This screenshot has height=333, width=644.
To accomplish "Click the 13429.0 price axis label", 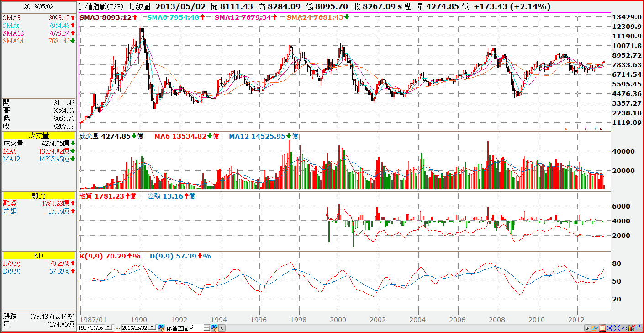I will [627, 17].
